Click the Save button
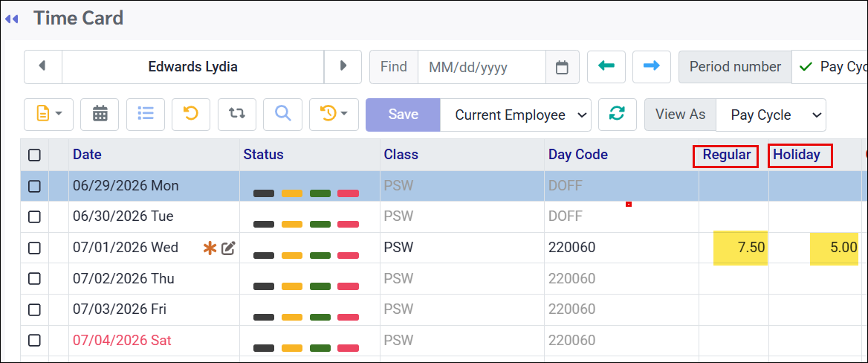Viewport: 868px width, 363px height. coord(403,115)
